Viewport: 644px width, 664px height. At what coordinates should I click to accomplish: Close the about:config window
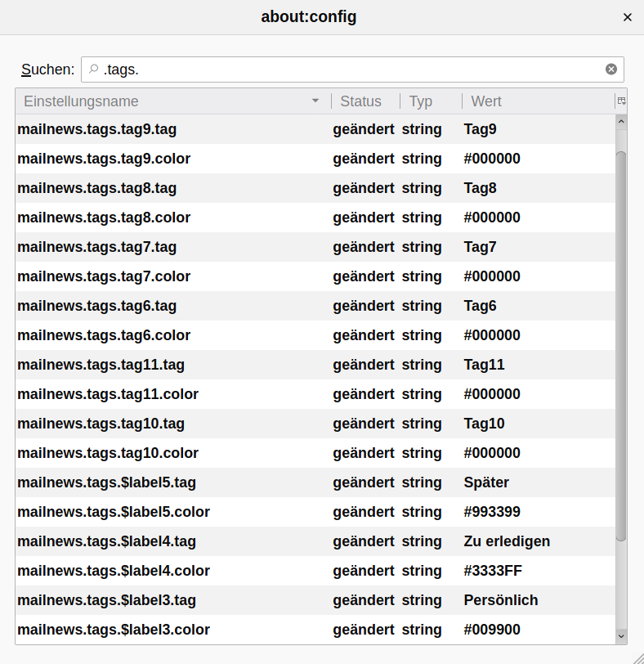coord(628,17)
